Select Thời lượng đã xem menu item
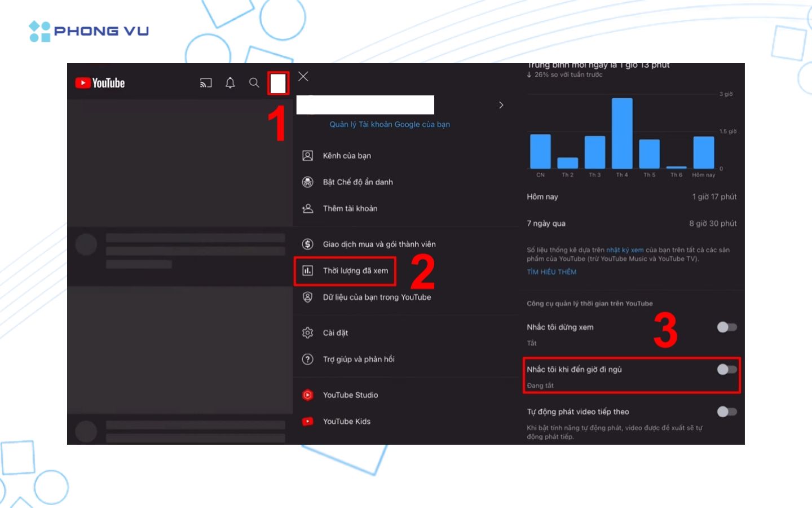The height and width of the screenshot is (508, 812). (355, 271)
